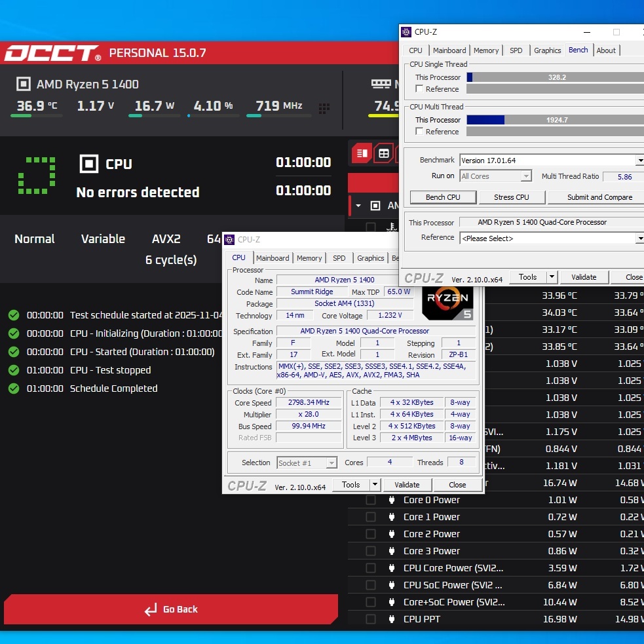Click Validate in the CPU-Z Bench window

[x=583, y=277]
